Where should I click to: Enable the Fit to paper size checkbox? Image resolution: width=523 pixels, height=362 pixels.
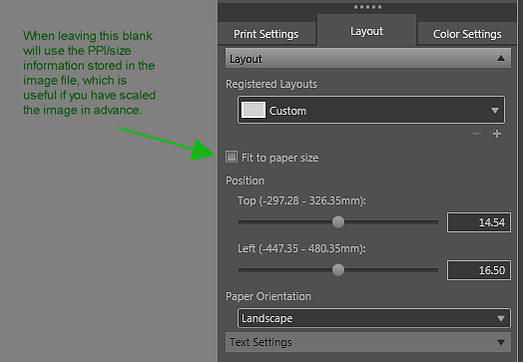click(231, 157)
